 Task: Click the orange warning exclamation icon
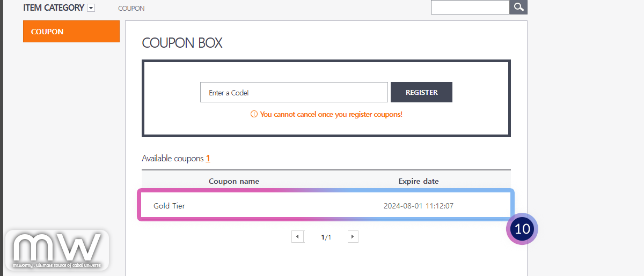pyautogui.click(x=254, y=114)
